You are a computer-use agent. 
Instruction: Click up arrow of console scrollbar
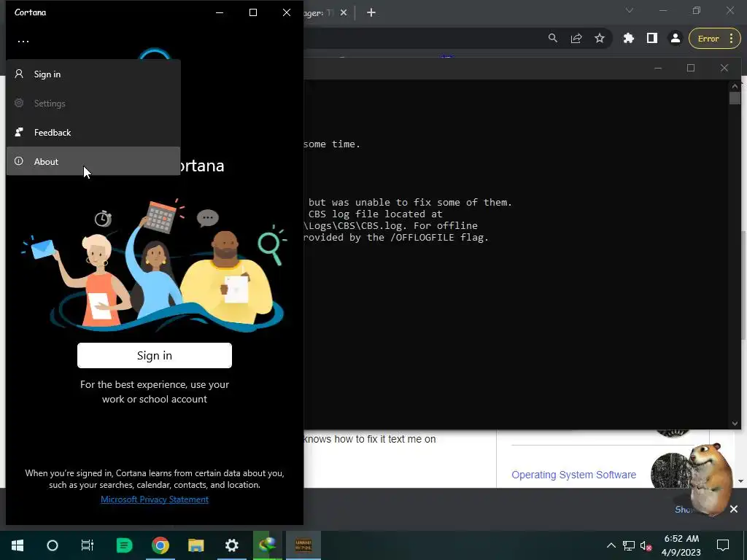click(735, 86)
